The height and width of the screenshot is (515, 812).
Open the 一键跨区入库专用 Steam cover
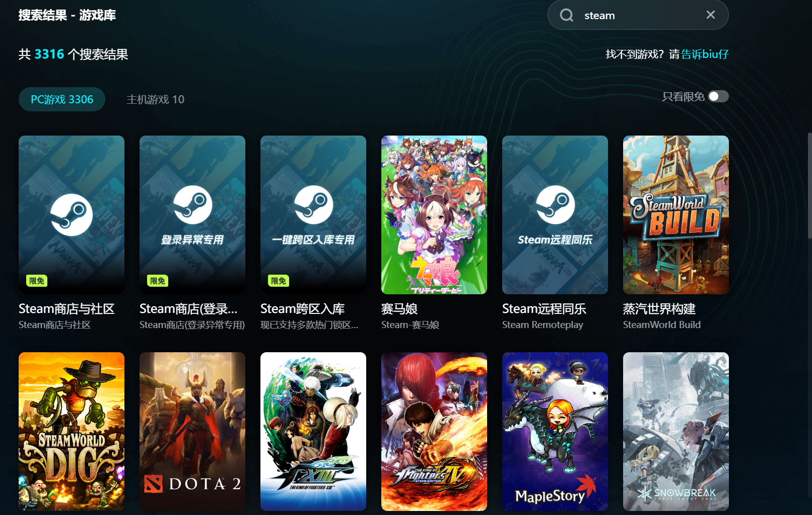click(x=313, y=215)
